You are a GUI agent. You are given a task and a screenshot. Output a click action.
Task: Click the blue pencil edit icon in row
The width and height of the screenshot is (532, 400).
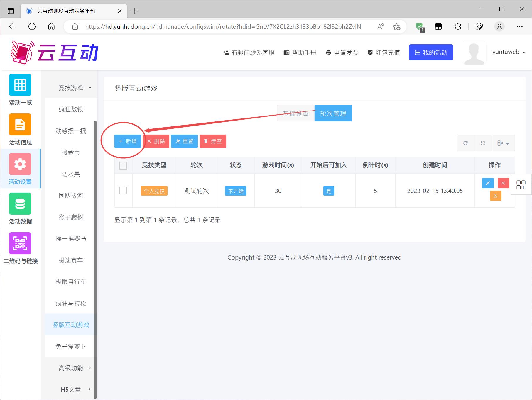488,183
